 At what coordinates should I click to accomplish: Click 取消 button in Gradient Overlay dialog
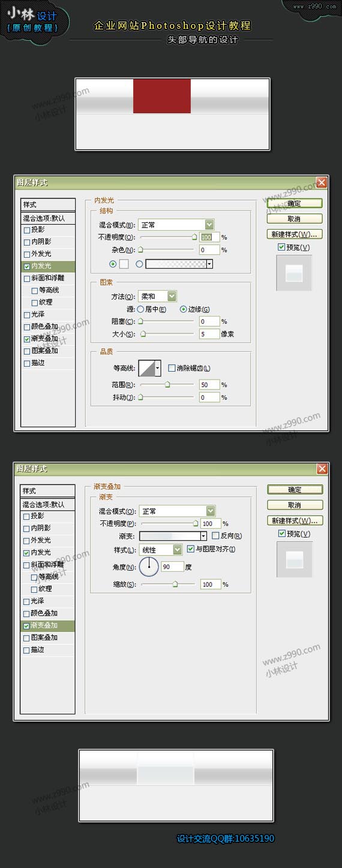(295, 505)
